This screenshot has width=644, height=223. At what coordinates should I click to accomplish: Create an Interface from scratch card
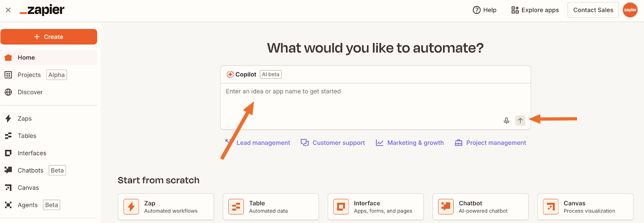tap(376, 207)
